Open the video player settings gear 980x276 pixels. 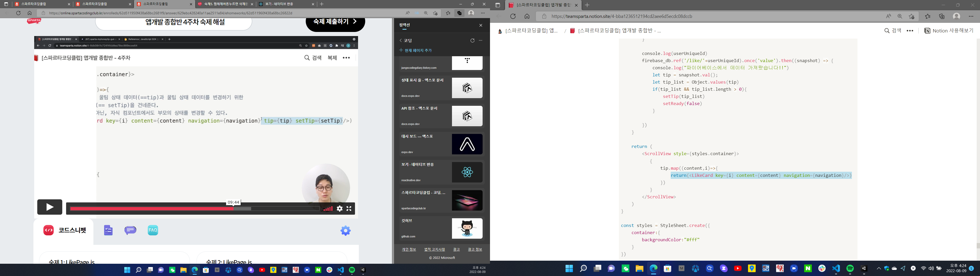(339, 209)
